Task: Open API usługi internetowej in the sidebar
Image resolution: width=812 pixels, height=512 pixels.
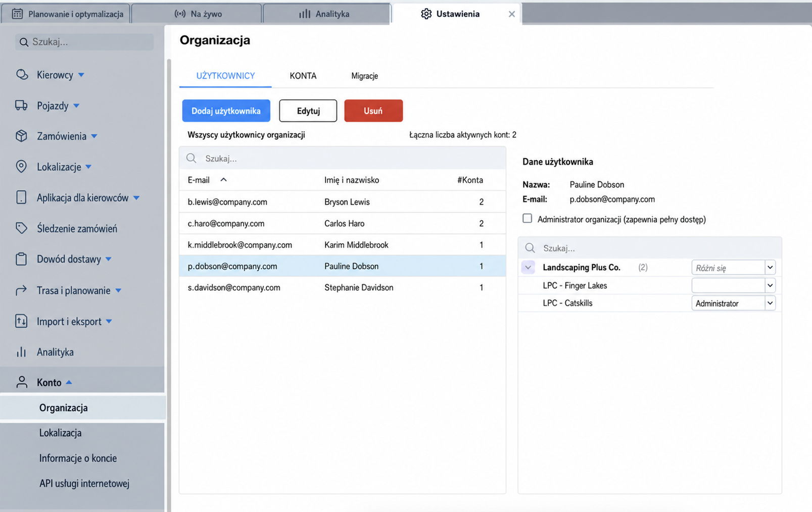Action: [84, 483]
